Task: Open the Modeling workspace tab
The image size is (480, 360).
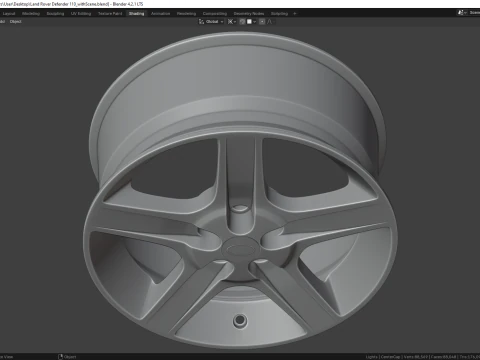Action: point(31,14)
